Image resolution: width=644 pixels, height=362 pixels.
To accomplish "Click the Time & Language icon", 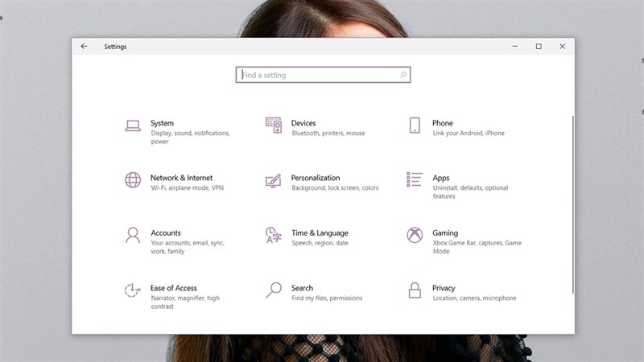I will (274, 235).
